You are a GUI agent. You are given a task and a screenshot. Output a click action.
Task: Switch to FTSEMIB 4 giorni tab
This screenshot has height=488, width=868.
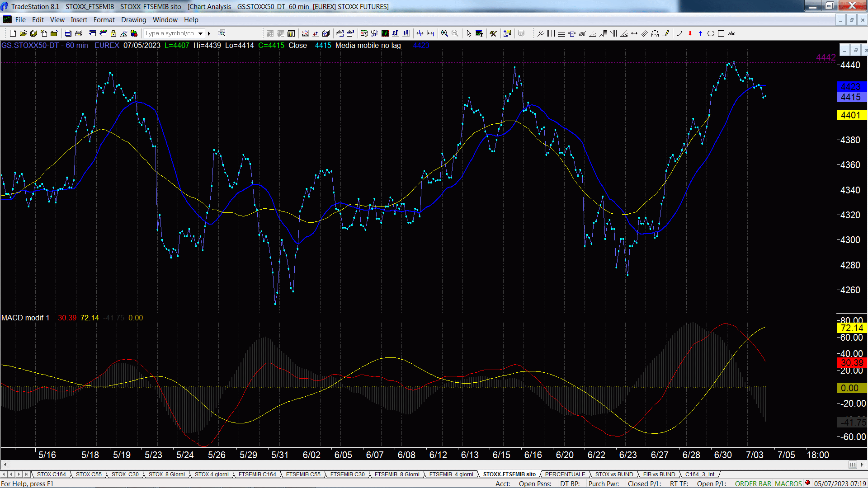coord(451,474)
